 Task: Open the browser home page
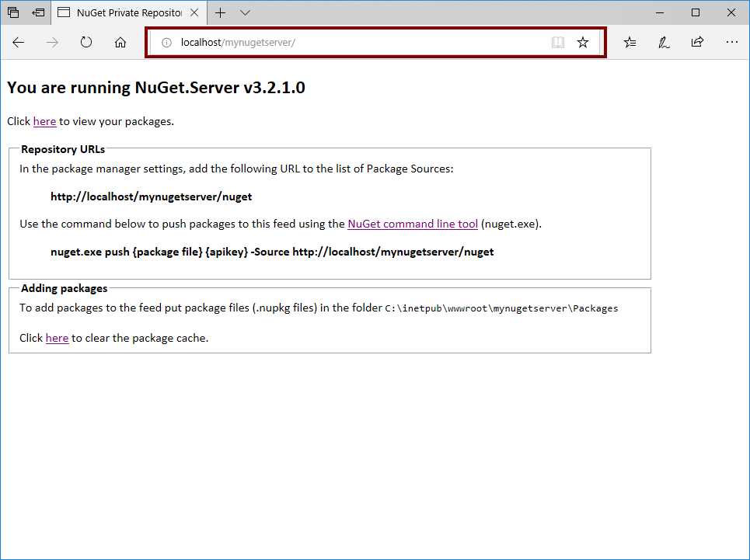pyautogui.click(x=118, y=43)
